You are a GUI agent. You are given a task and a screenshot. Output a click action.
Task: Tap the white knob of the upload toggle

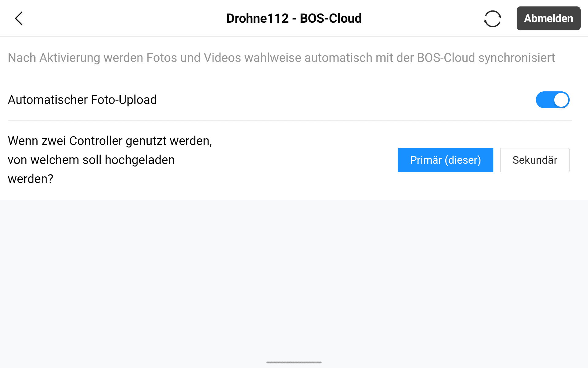(x=561, y=100)
